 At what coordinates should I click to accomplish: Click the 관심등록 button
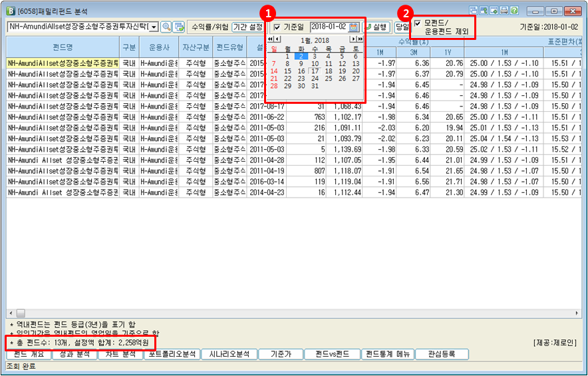(442, 354)
